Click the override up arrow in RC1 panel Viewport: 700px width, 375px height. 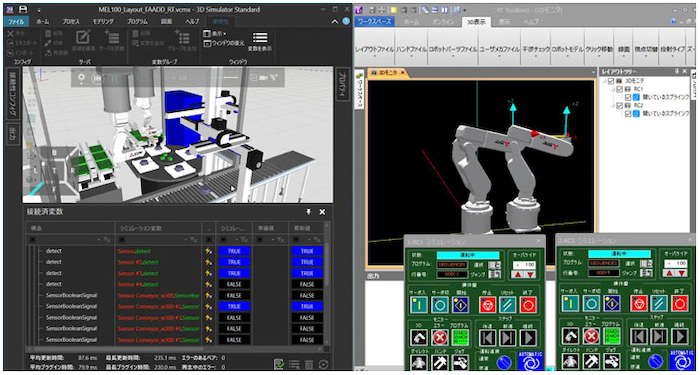point(517,275)
